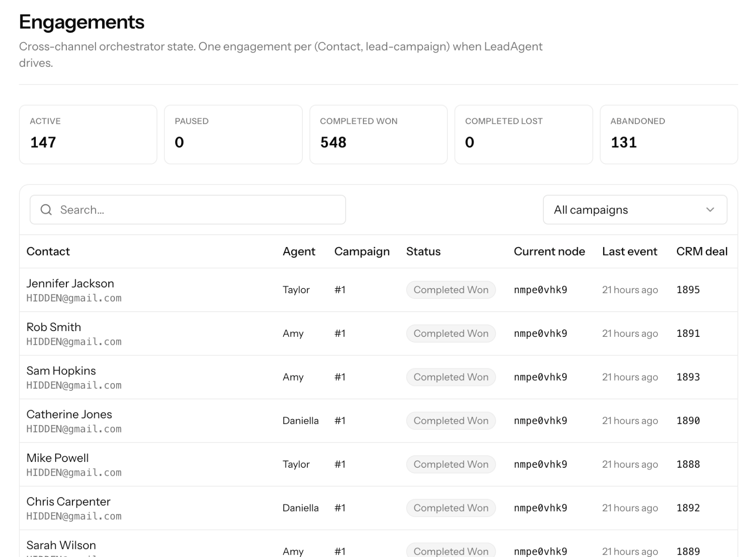
Task: Select the Completed Lost 0 stat card
Action: [523, 134]
